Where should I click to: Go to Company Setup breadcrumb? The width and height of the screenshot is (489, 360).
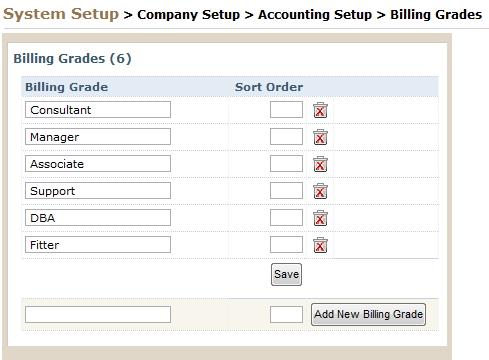pos(188,15)
